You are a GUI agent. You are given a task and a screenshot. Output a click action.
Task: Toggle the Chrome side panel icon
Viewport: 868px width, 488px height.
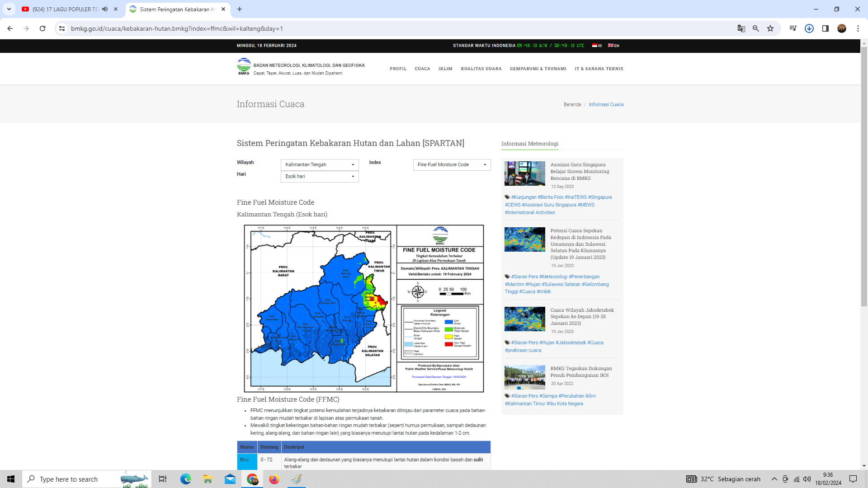826,28
